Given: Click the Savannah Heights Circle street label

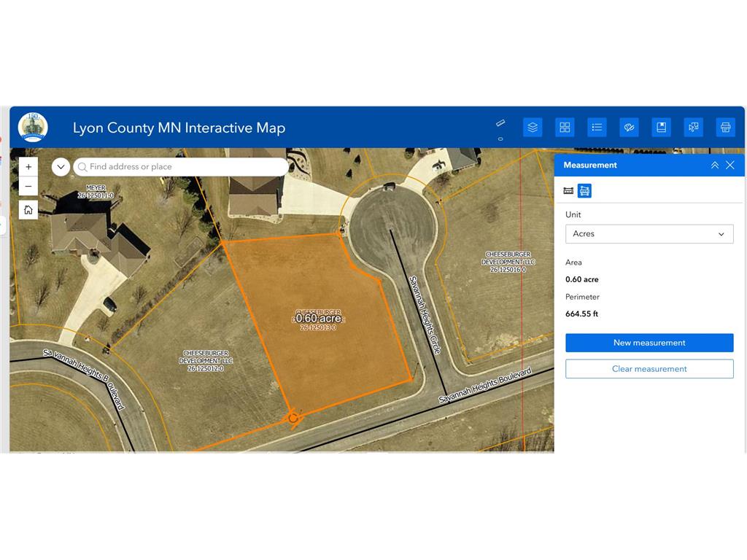Looking at the screenshot, I should pos(425,314).
